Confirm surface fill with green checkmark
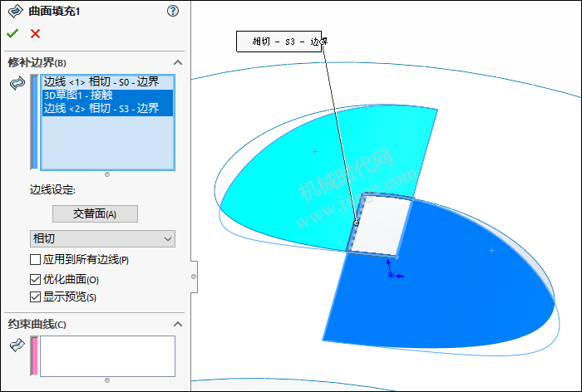 coord(12,34)
